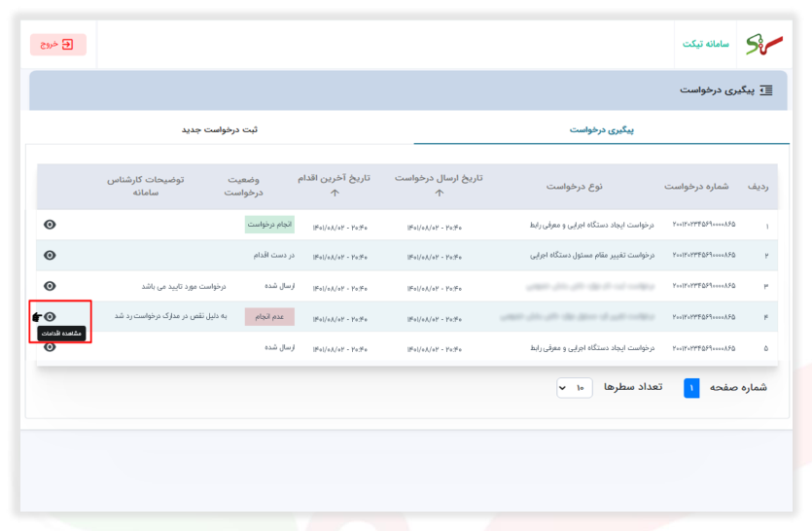
Task: Click 'درخواست مورد تایید می باشد' note
Action: click(x=184, y=286)
